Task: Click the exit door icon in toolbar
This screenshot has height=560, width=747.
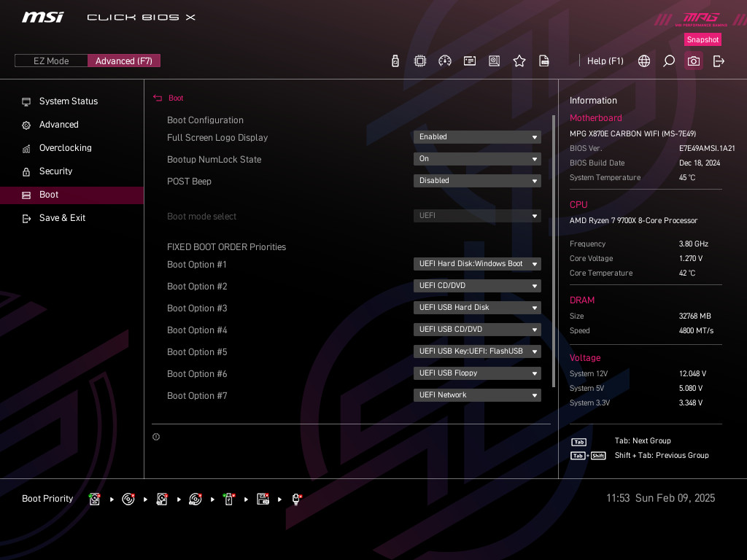Action: (719, 61)
